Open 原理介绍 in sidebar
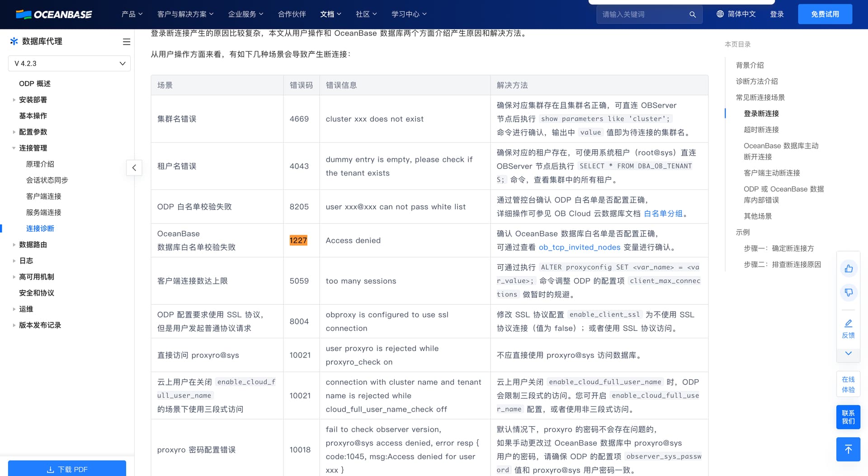Viewport: 868px width, 476px height. (40, 164)
